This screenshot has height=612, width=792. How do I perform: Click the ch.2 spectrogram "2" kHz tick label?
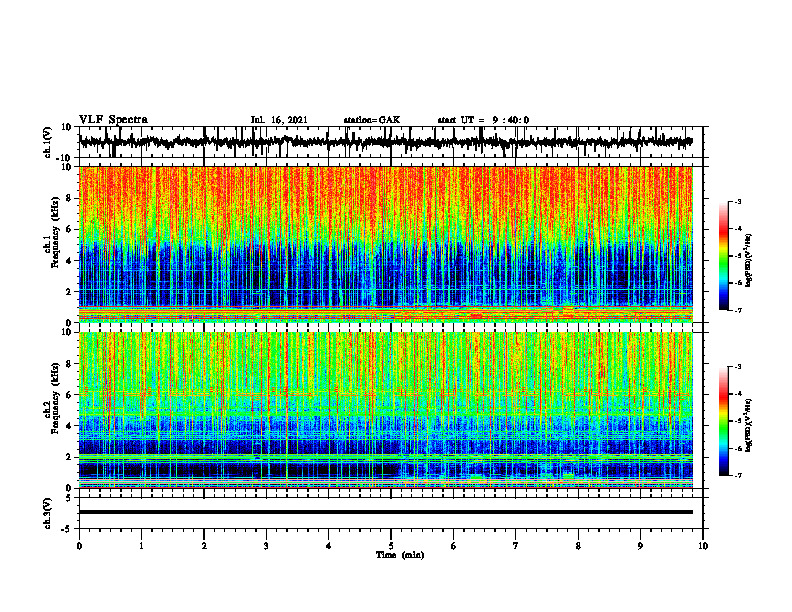coord(69,457)
